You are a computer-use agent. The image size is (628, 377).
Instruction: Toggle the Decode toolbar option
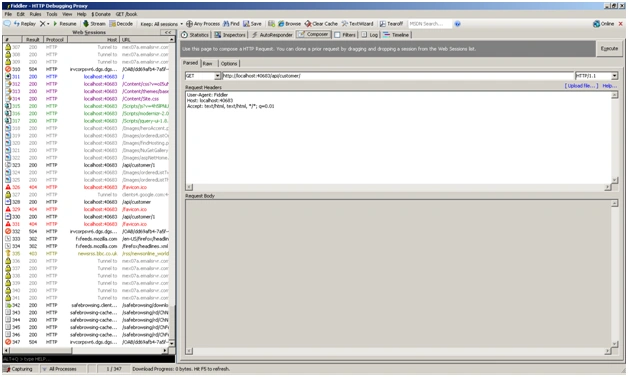(x=121, y=24)
